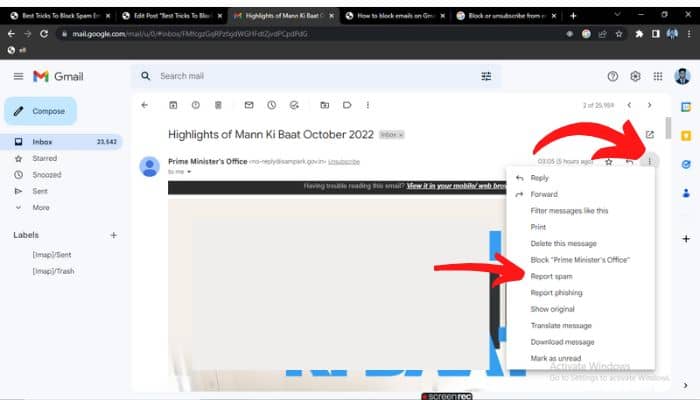Open email in new window icon
This screenshot has height=400, width=700.
[650, 134]
